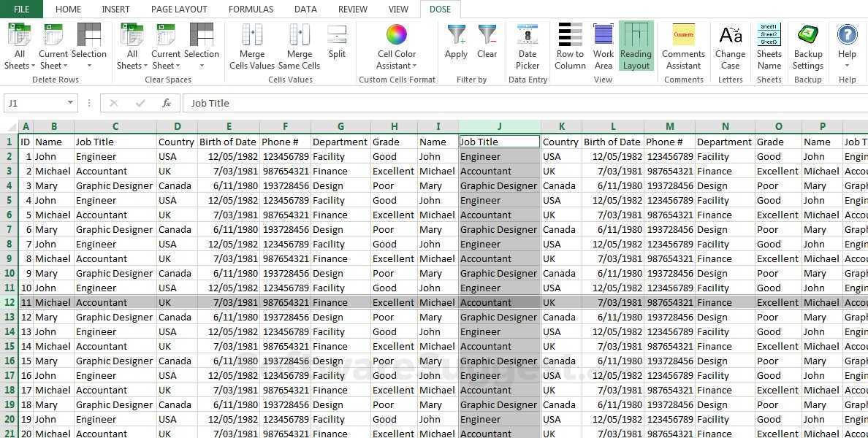This screenshot has width=868, height=438.
Task: Activate Row to Column conversion
Action: coord(570,45)
